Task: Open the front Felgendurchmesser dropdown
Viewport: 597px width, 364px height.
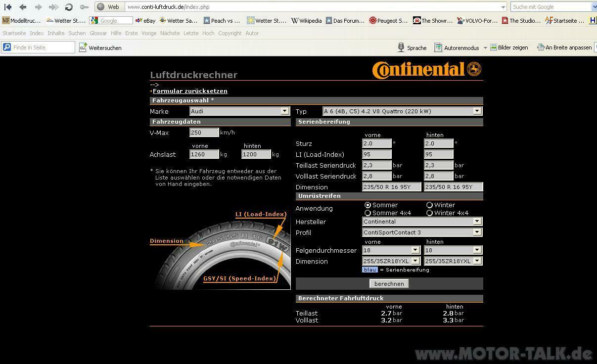Action: (391, 250)
